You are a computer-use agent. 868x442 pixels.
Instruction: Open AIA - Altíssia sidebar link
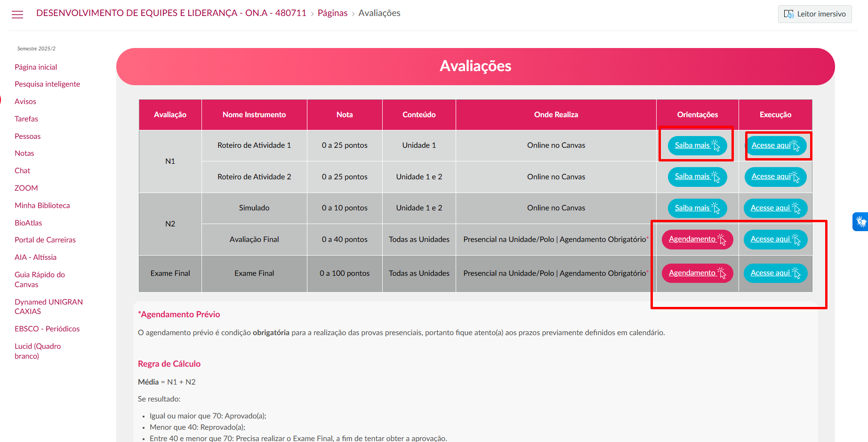point(35,257)
